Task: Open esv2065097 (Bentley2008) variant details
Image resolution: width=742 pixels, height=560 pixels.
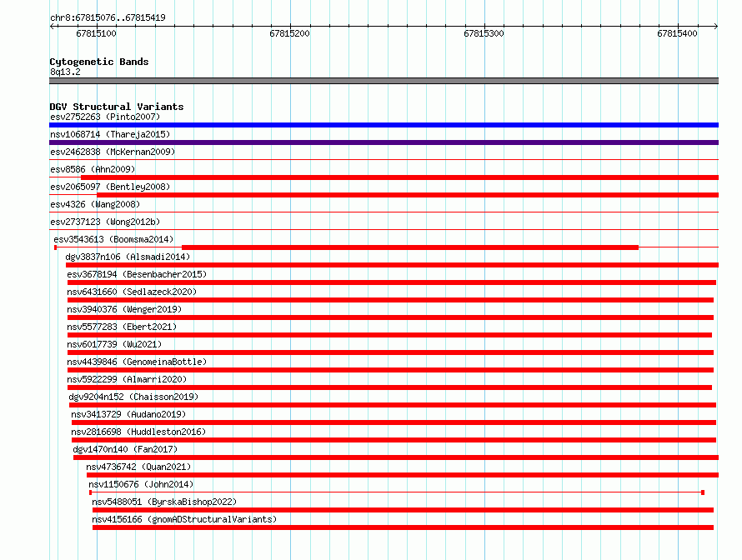Action: point(110,187)
